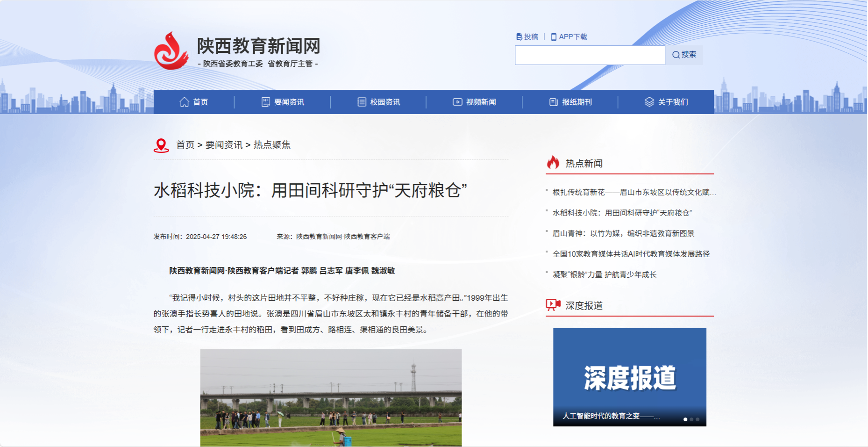Screen dimensions: 868x447
Task: Click the Shaanxi Education News red phoenix logo
Action: 171,51
